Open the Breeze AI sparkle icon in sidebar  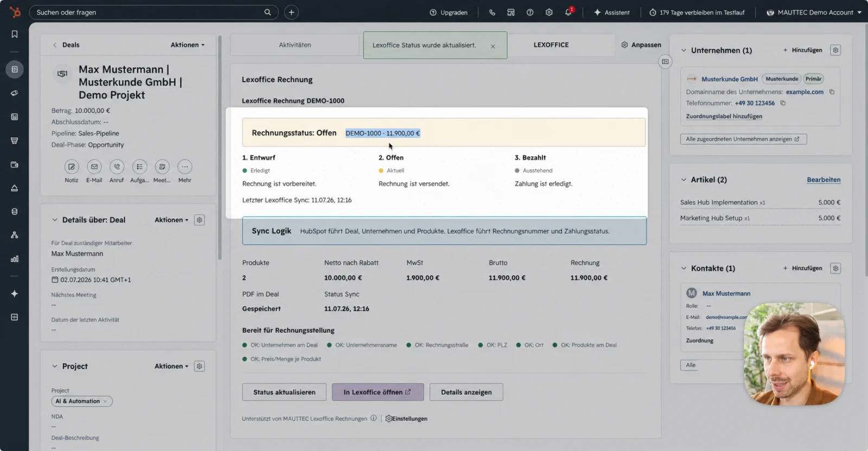[x=15, y=293]
